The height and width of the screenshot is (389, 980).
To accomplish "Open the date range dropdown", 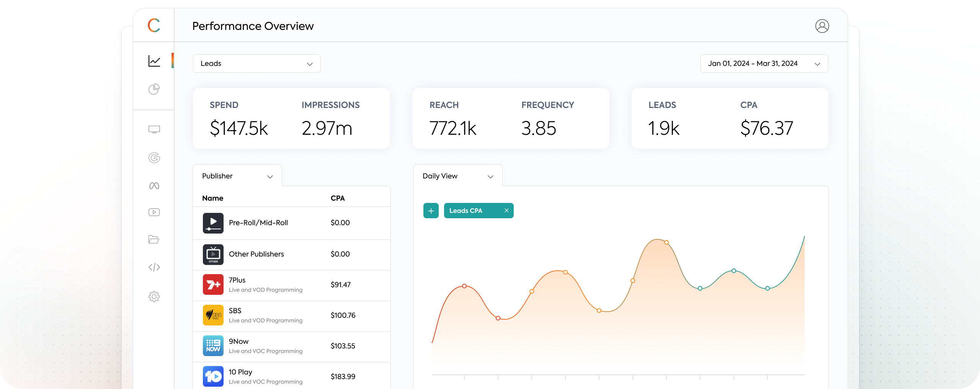I will (764, 64).
